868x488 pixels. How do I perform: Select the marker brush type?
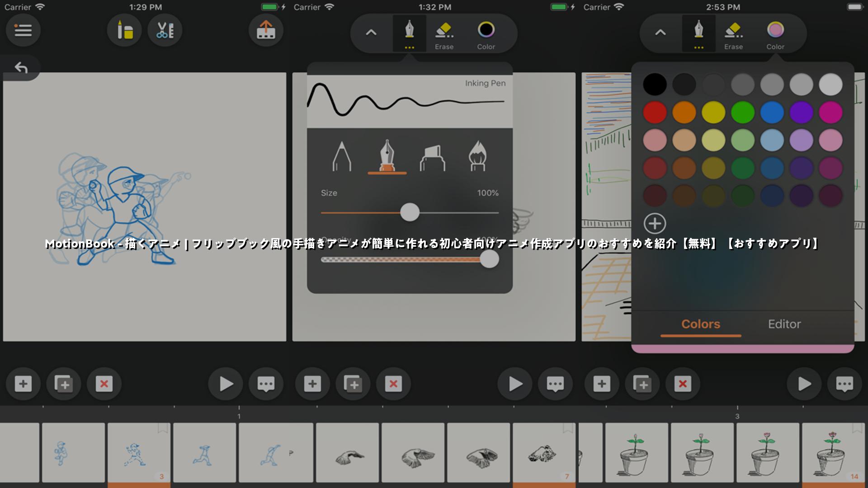[x=433, y=157]
